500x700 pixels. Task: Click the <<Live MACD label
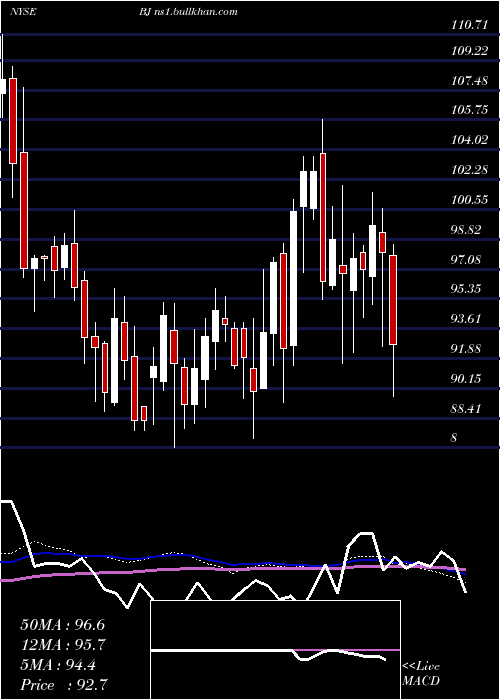(421, 673)
